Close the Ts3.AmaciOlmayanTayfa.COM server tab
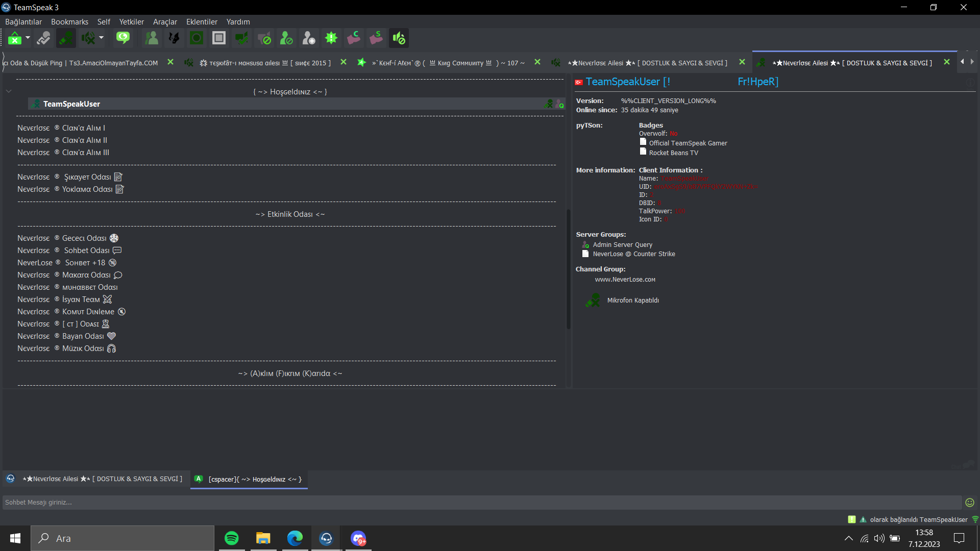 pyautogui.click(x=170, y=62)
